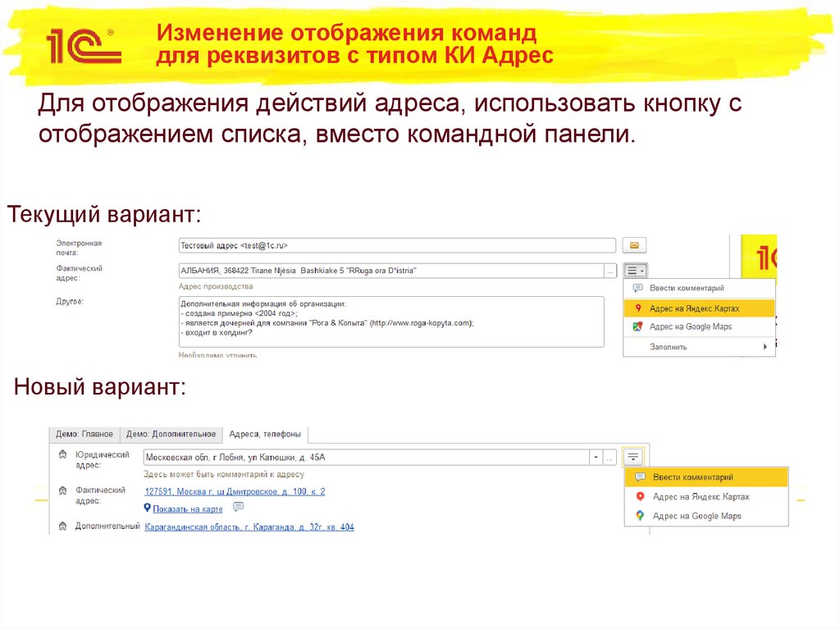Screen dimensions: 840x629
Task: Click comment bubble icon after 'Показать на карте'
Action: [239, 507]
